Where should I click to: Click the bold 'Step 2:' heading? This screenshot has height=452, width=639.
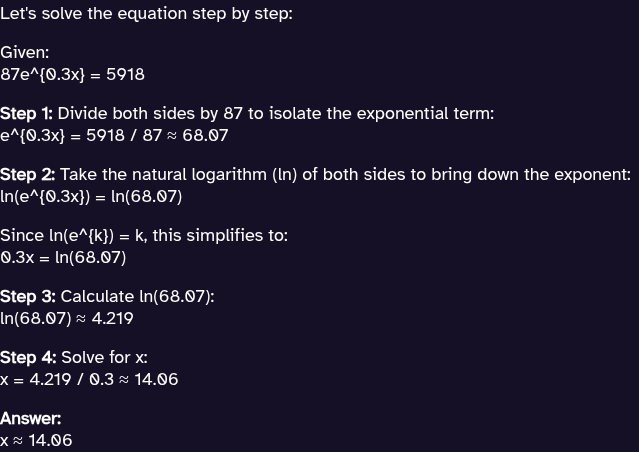click(28, 174)
